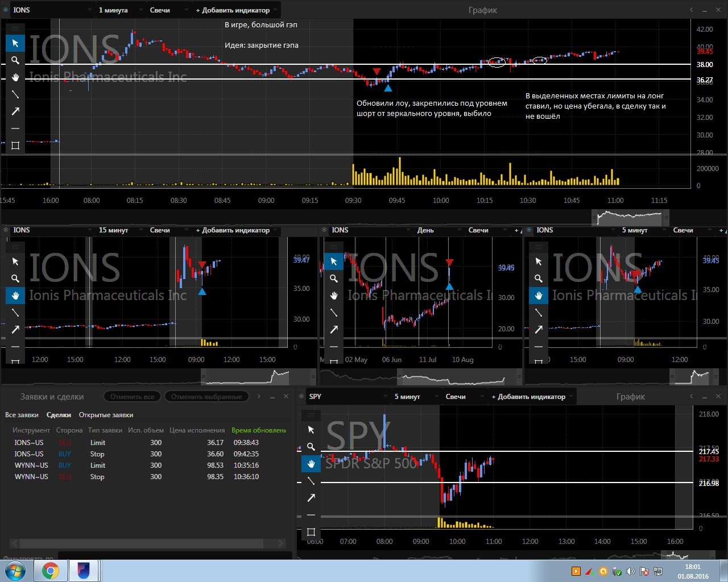This screenshot has height=582, width=728.
Task: Click the 'Отменить выбранные' button
Action: click(x=206, y=397)
